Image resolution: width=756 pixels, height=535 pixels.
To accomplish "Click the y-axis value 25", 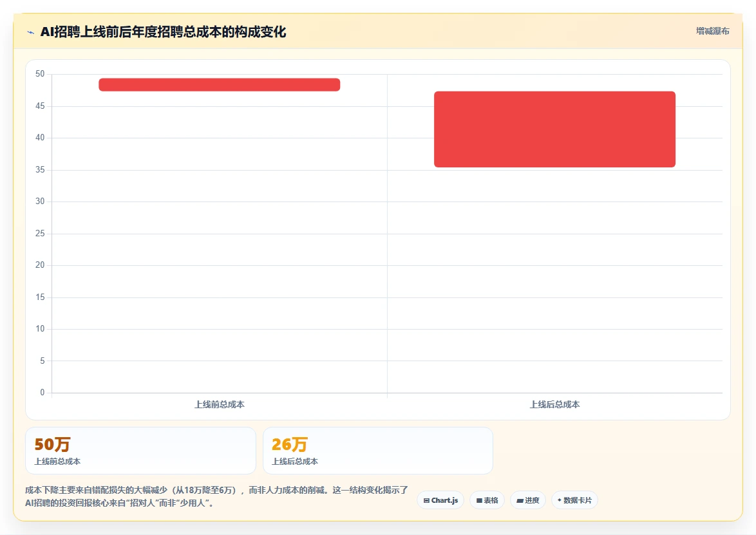I will coord(40,233).
